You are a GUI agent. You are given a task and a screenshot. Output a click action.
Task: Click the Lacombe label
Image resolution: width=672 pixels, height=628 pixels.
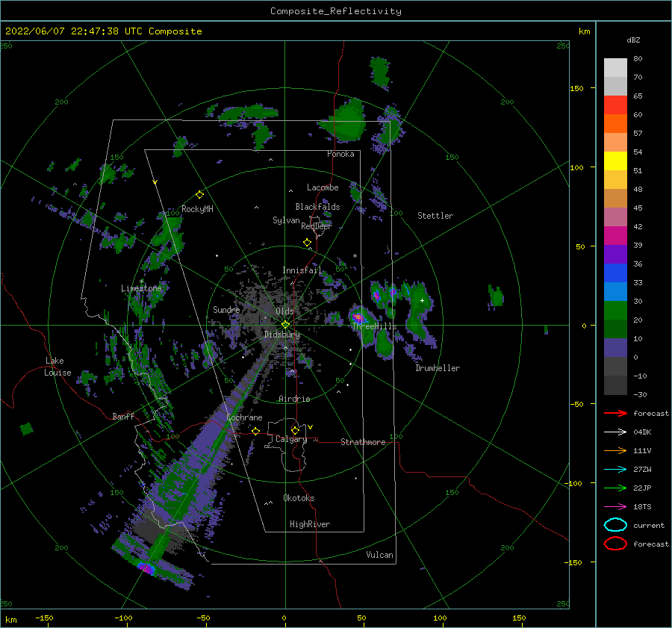pyautogui.click(x=323, y=187)
